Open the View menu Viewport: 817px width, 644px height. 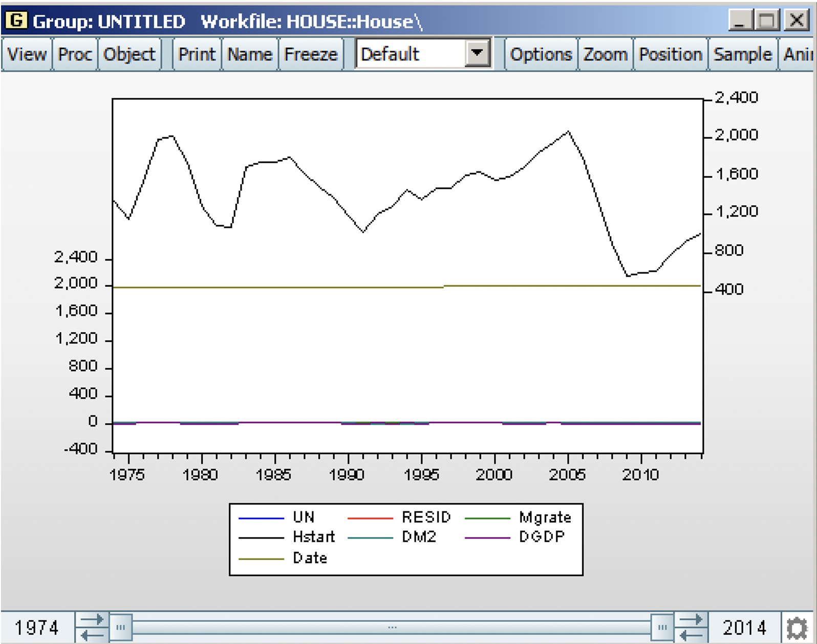(27, 54)
